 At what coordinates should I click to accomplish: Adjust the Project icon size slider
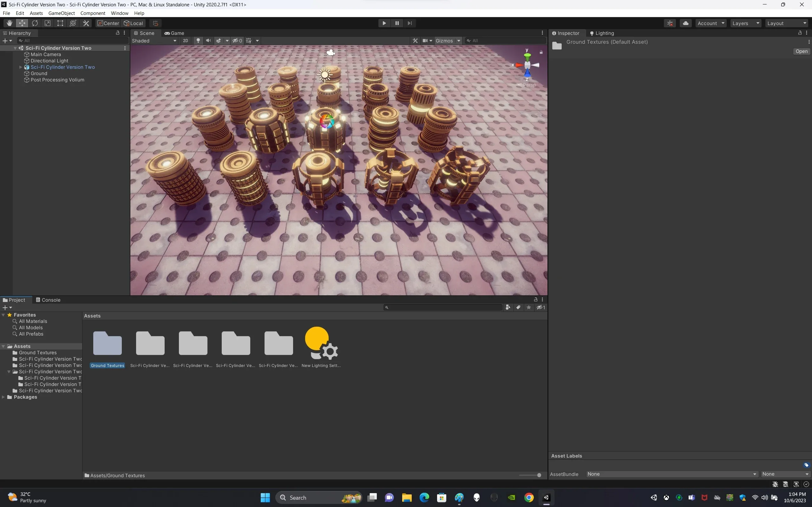[539, 475]
